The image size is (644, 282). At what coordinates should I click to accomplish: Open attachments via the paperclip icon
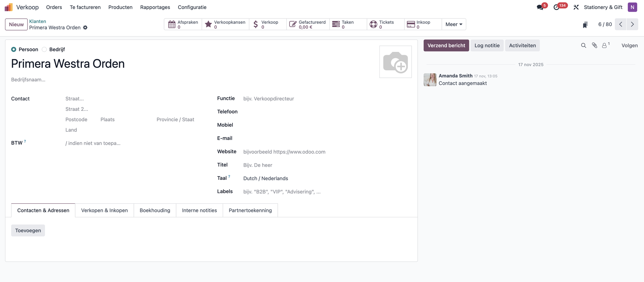(x=594, y=46)
